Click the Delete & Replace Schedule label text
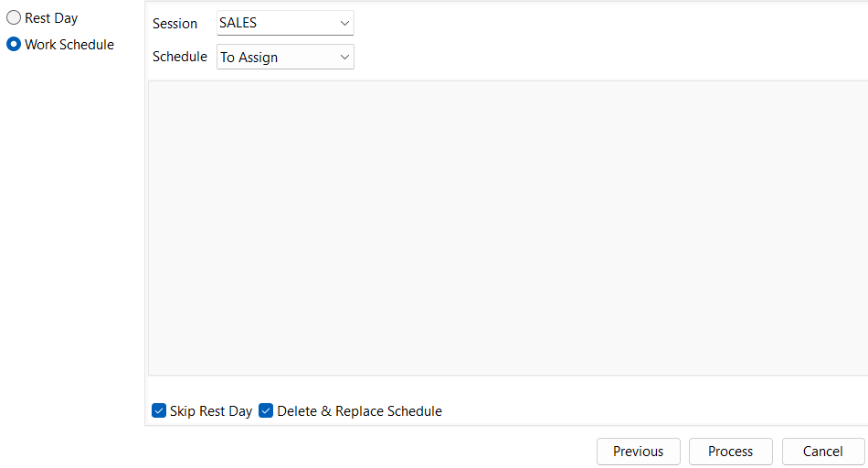Screen dimensions: 868x468 coord(359,411)
